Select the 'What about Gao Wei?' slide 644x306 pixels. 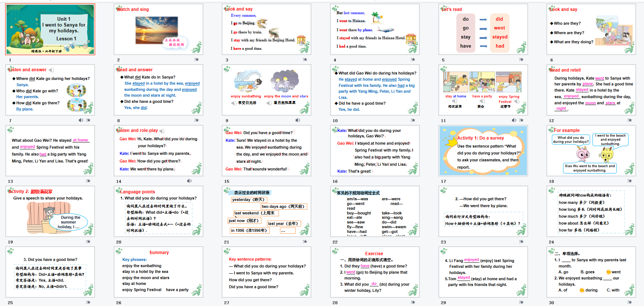pos(50,151)
